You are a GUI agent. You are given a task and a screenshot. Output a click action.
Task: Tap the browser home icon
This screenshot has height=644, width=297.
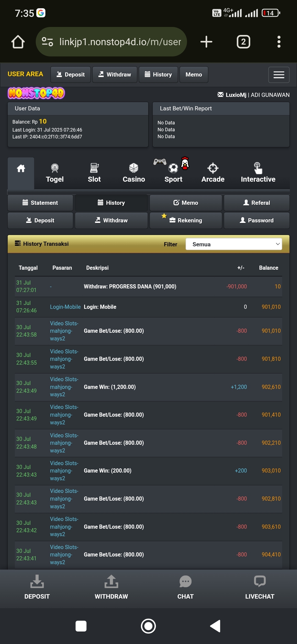[x=18, y=42]
